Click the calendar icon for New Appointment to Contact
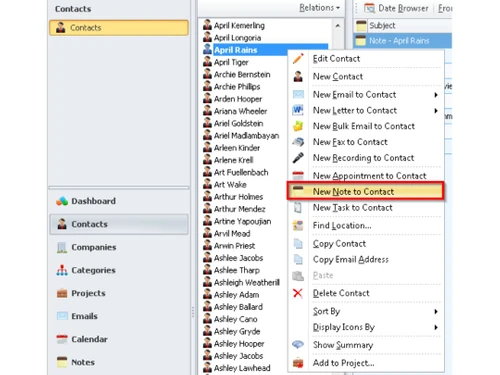The width and height of the screenshot is (500, 375). click(x=298, y=175)
